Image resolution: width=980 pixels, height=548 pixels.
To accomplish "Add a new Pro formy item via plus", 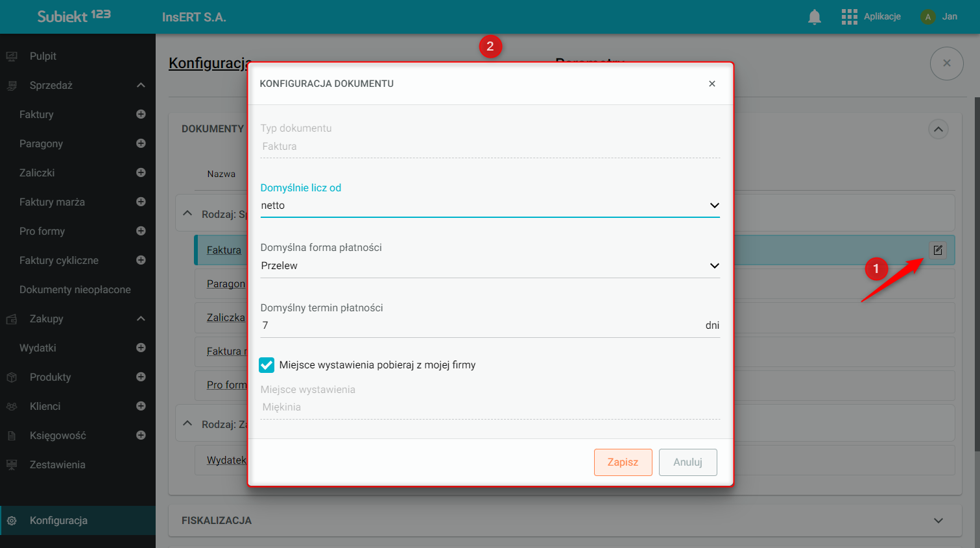I will pos(141,231).
